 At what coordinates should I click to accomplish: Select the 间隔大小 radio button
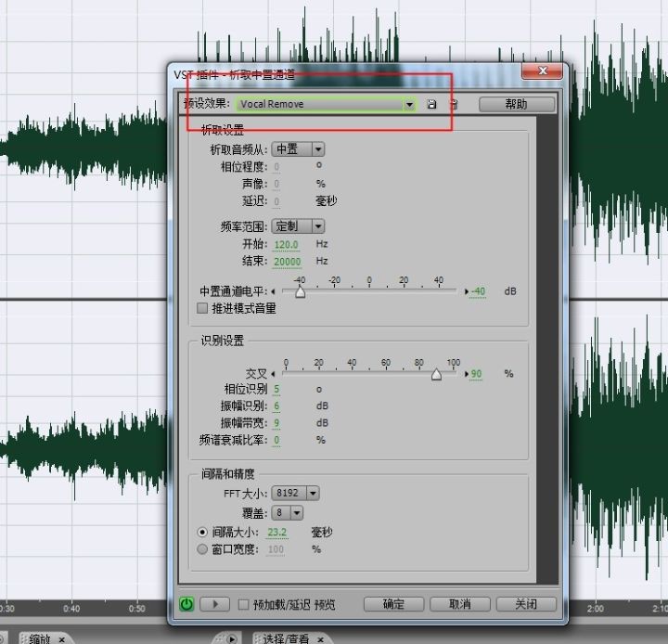(x=203, y=533)
